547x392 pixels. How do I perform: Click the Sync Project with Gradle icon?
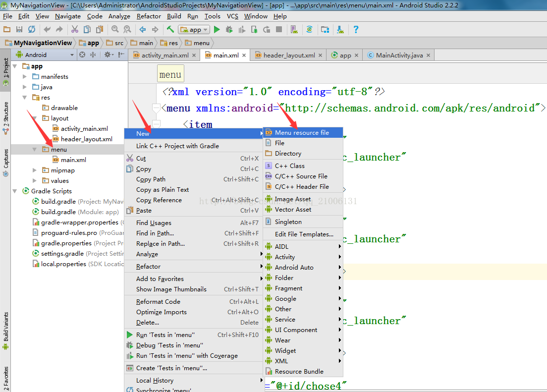pos(310,30)
